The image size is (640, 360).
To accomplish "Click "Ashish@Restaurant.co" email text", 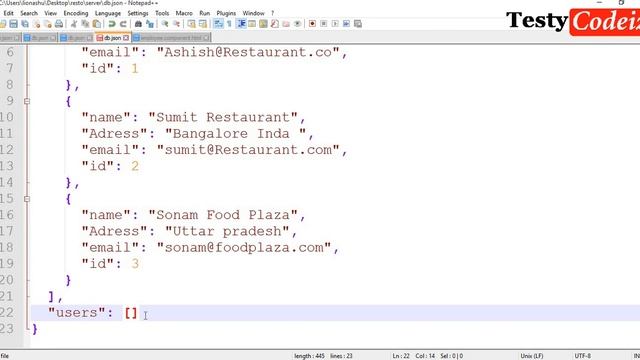I will (248, 52).
